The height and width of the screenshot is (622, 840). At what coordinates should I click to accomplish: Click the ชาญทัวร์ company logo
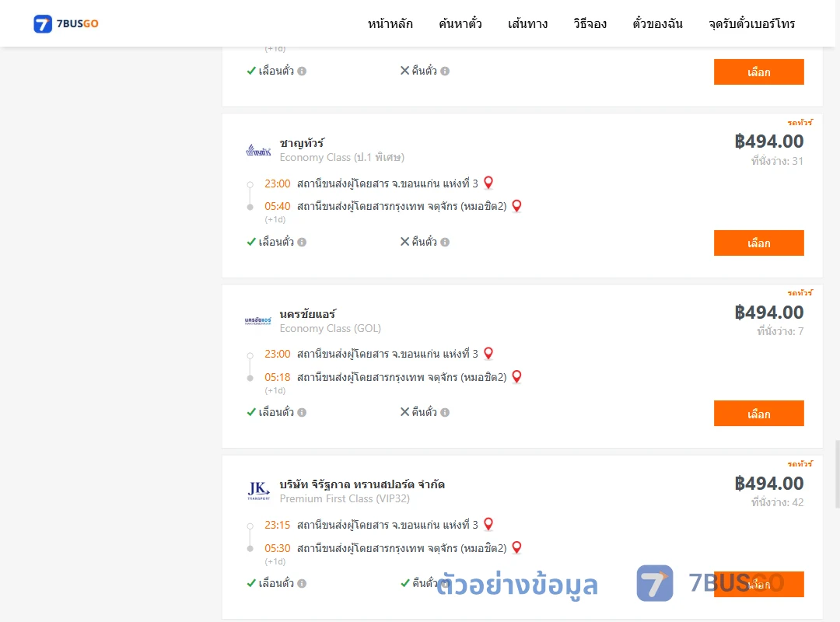[x=258, y=151]
